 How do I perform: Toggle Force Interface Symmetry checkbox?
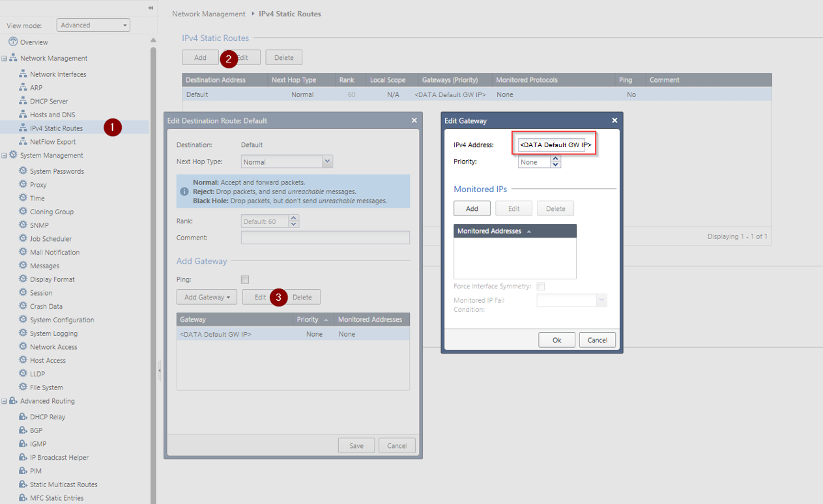pos(541,287)
